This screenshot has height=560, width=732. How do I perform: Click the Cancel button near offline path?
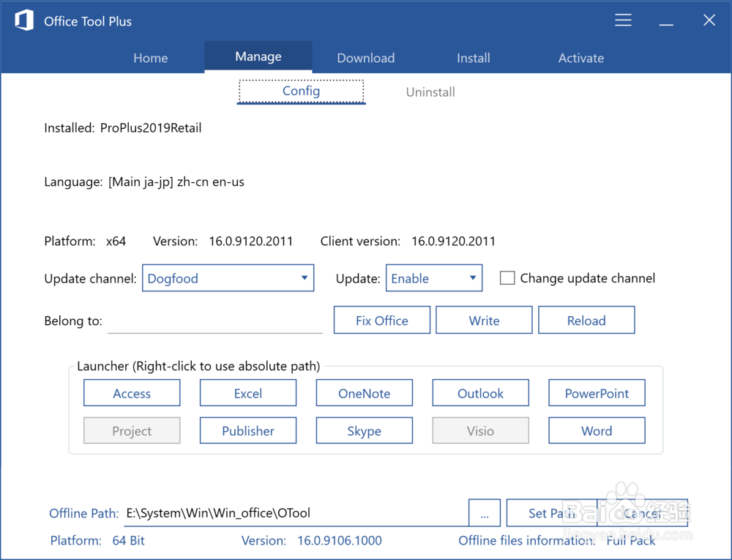[x=643, y=513]
